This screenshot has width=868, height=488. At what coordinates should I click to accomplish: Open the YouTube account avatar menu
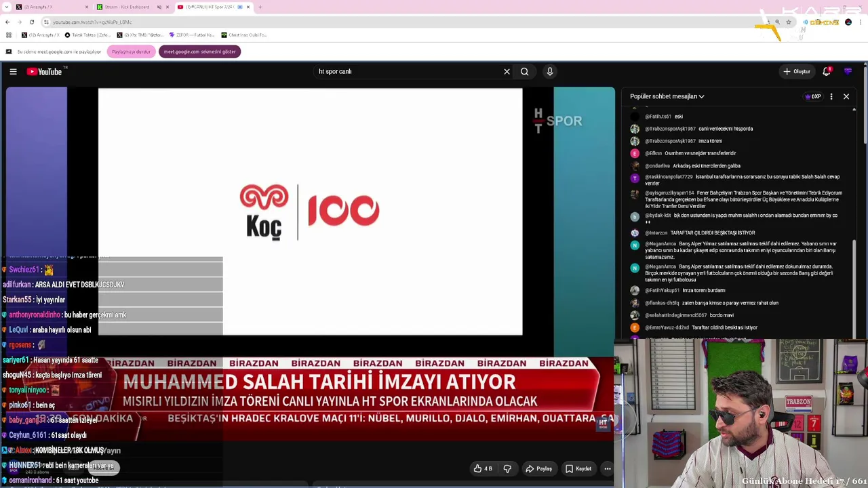point(848,71)
